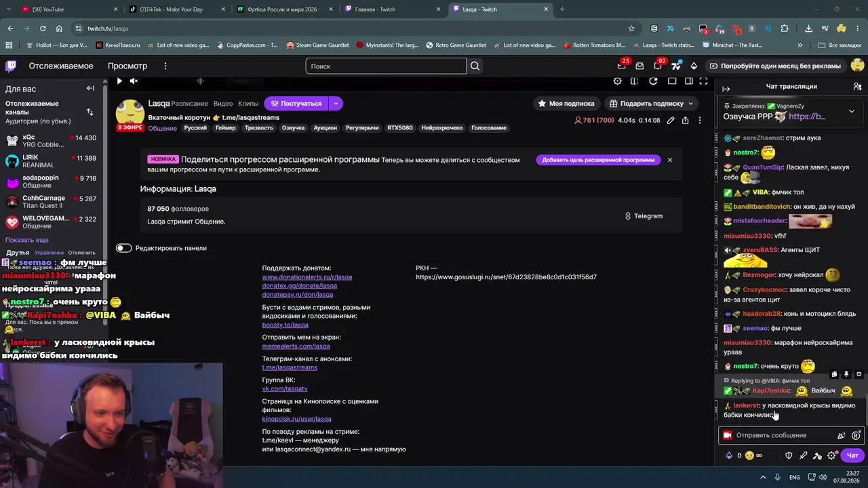Open the sodapoppin channel in sidebar
Screen dimensions: 868x488
click(x=51, y=182)
